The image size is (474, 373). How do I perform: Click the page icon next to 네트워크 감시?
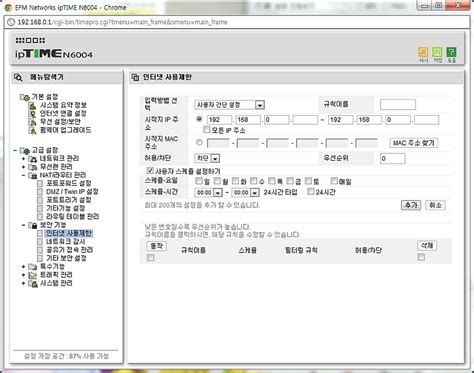tap(40, 242)
